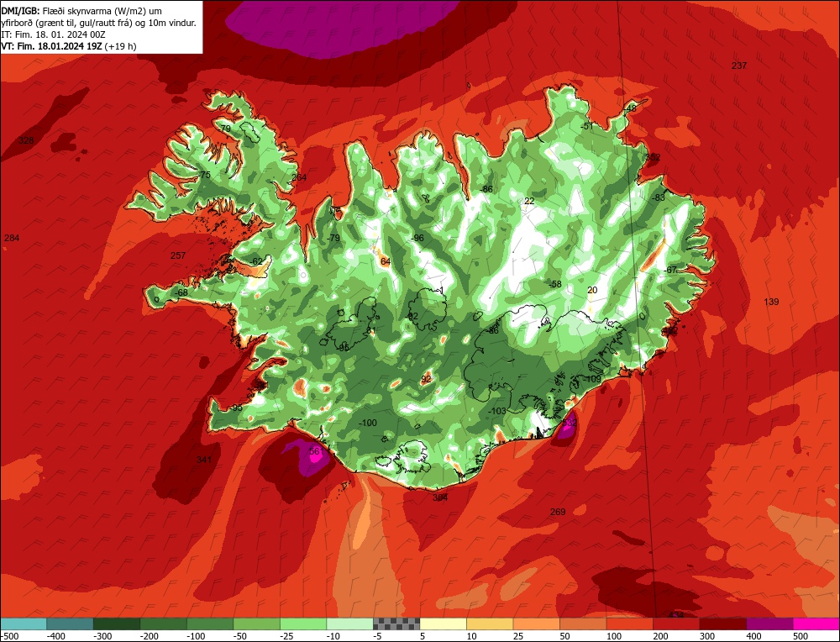Click the -500 to -400 light teal legend swatch
Image resolution: width=840 pixels, height=642 pixels.
click(x=24, y=624)
